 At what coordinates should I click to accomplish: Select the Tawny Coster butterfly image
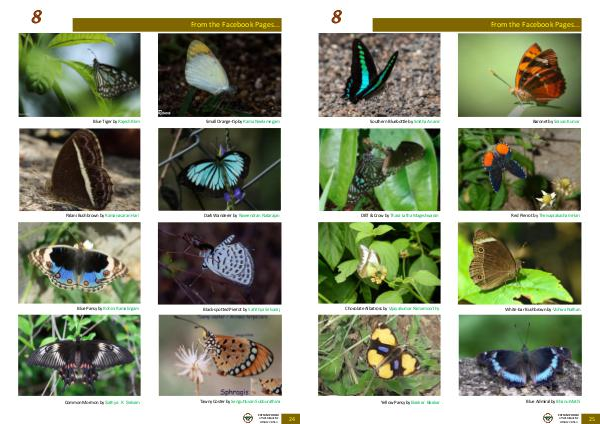pos(220,355)
